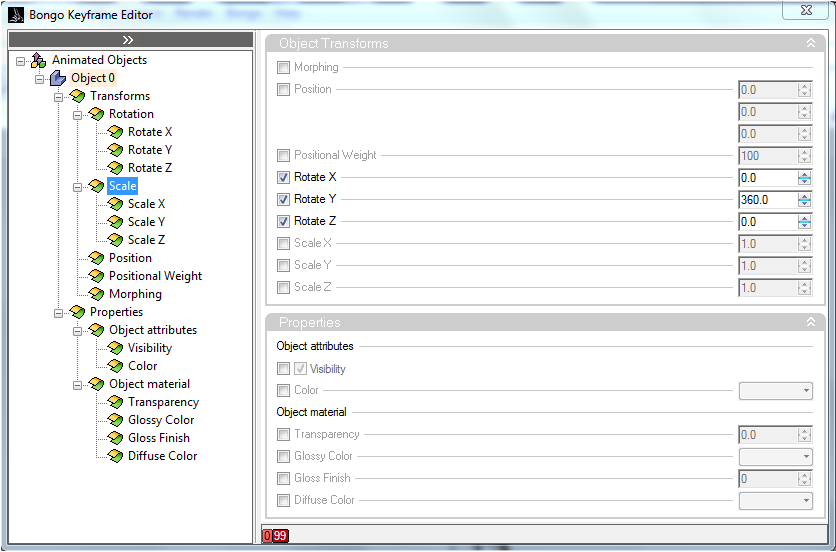Collapse the Rotation tree branch
The width and height of the screenshot is (836, 552).
pyautogui.click(x=77, y=115)
